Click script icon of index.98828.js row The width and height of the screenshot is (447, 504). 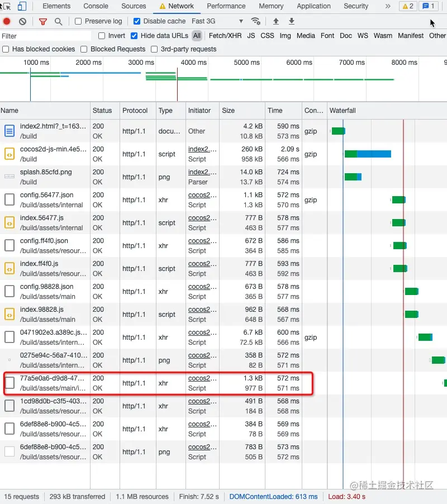point(9,315)
